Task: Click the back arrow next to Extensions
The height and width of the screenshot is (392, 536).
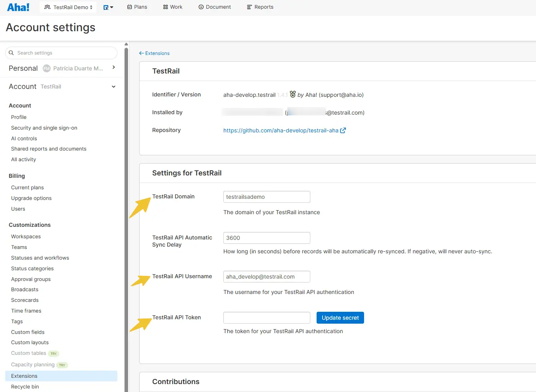Action: 142,53
